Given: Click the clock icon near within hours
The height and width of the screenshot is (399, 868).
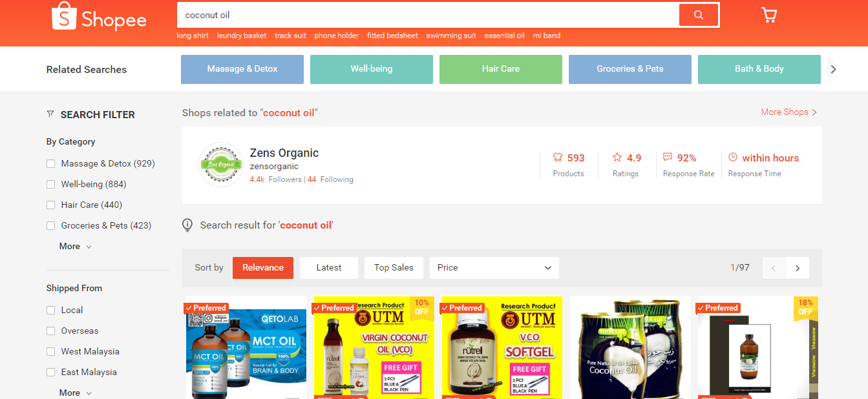Looking at the screenshot, I should tap(733, 158).
